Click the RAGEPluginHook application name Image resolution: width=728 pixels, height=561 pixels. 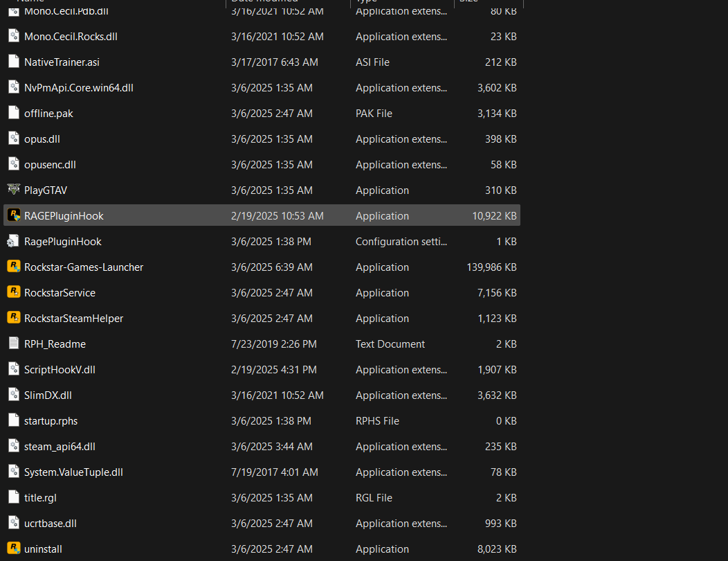point(64,215)
